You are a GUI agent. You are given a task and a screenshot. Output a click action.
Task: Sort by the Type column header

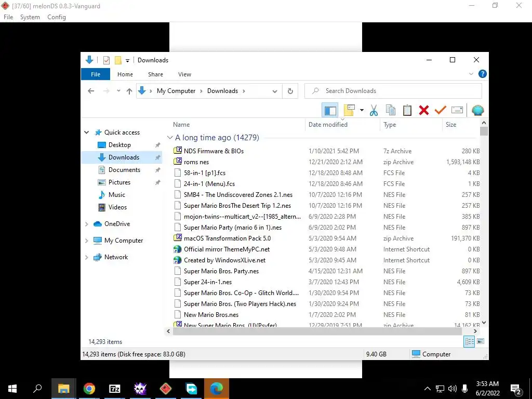pos(411,125)
